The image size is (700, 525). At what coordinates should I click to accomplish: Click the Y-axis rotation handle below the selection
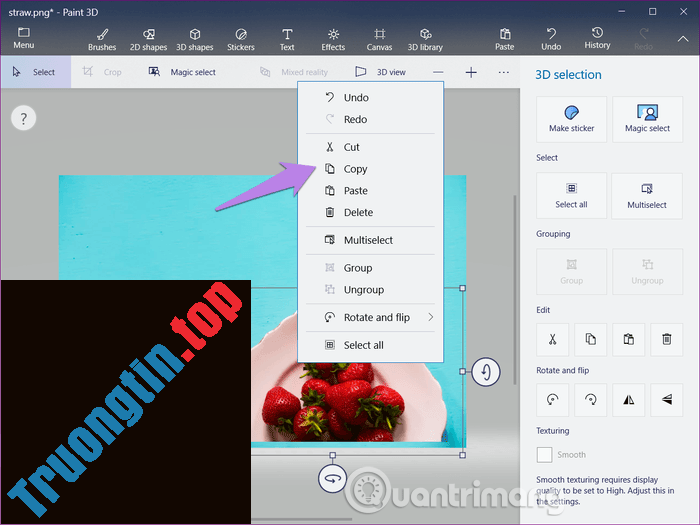click(332, 479)
